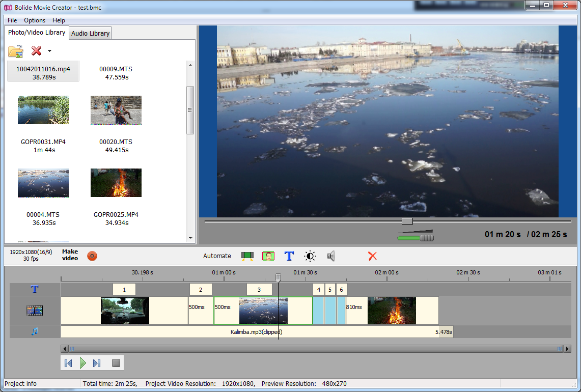The height and width of the screenshot is (392, 581).
Task: Open the File menu
Action: click(x=12, y=20)
